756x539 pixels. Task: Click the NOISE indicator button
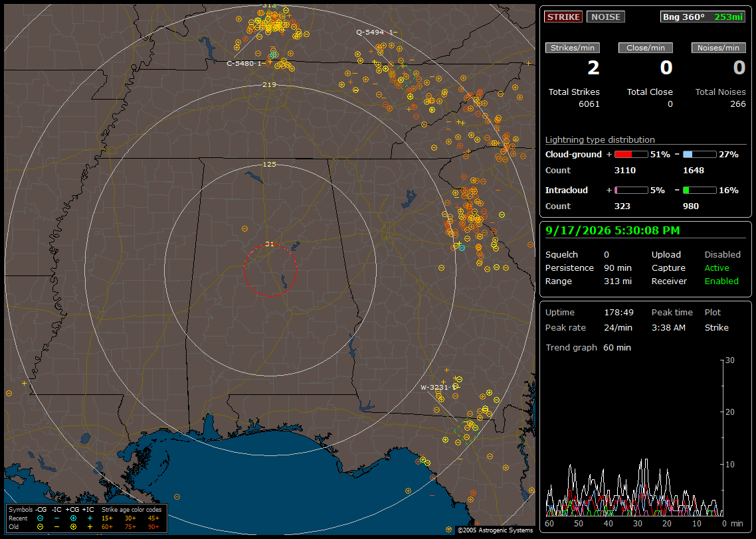[x=606, y=17]
